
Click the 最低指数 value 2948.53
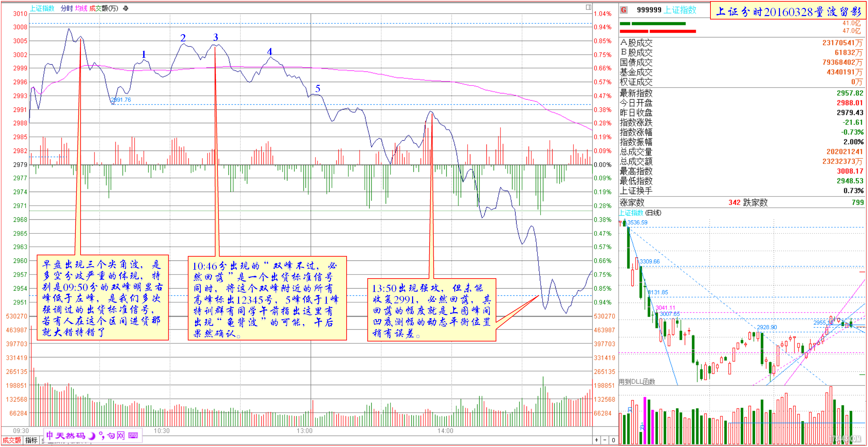(x=850, y=181)
